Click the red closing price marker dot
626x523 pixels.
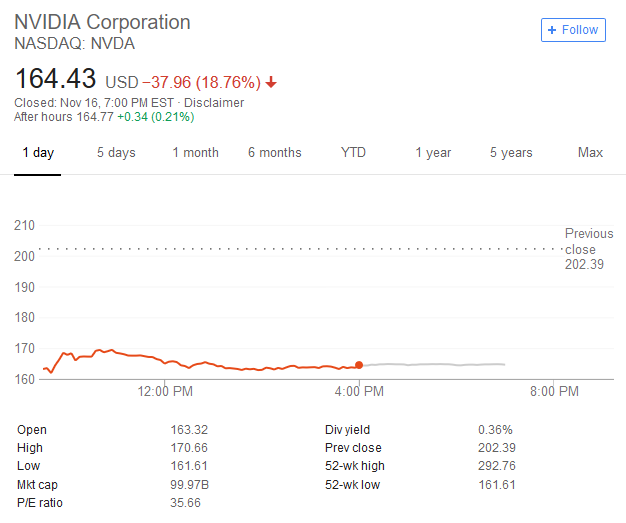pyautogui.click(x=359, y=365)
